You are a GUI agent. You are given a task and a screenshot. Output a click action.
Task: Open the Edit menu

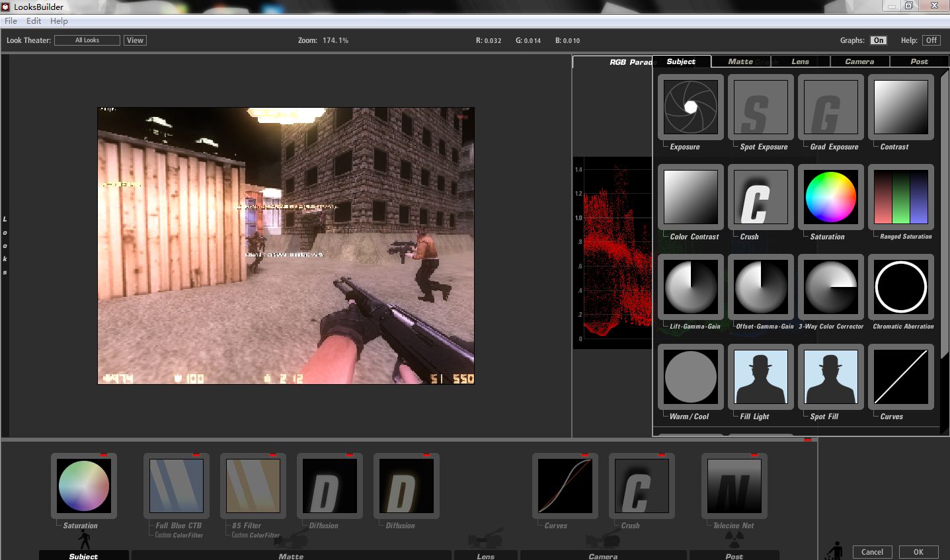pyautogui.click(x=34, y=21)
